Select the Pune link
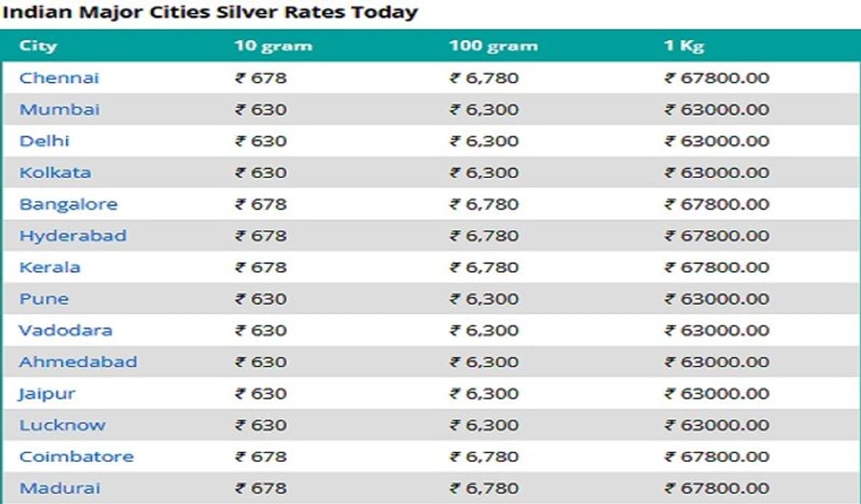Viewport: 861px width, 504px height. coord(44,299)
